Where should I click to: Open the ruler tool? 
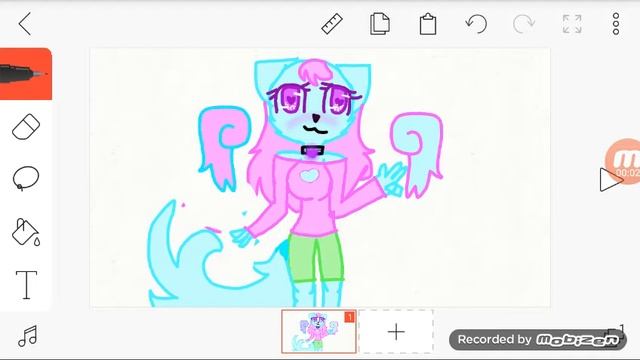pos(332,24)
